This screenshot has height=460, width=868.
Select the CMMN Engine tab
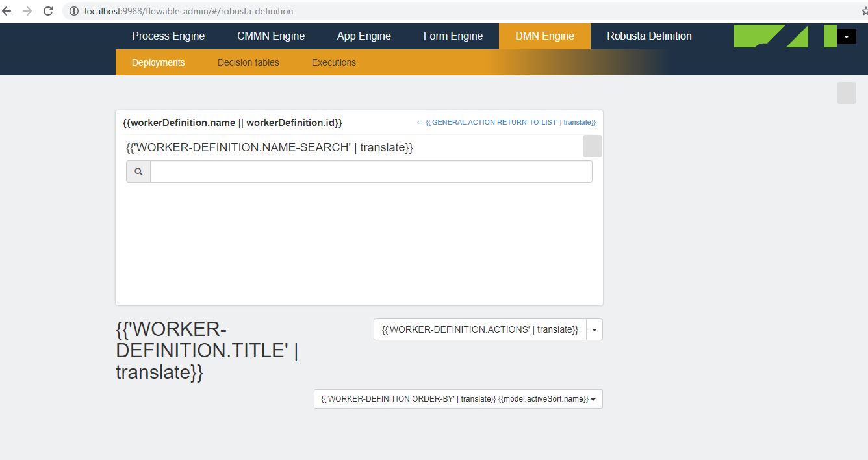point(271,36)
